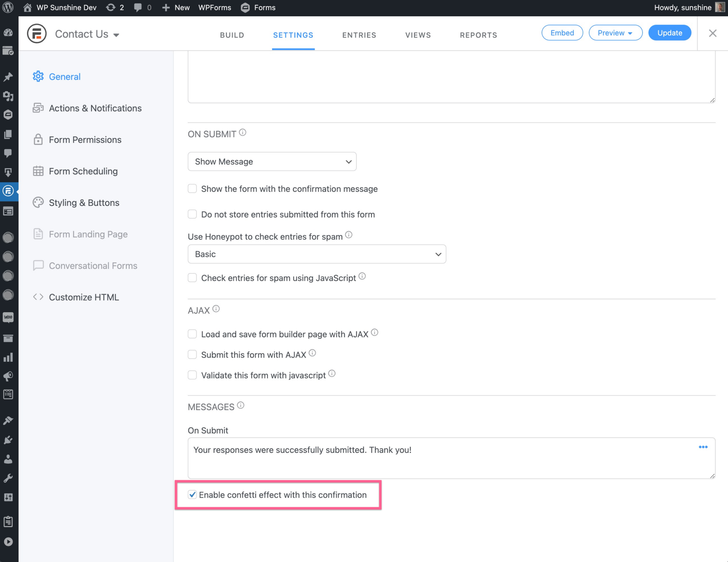Switch to the REPORTS tab

pos(478,35)
